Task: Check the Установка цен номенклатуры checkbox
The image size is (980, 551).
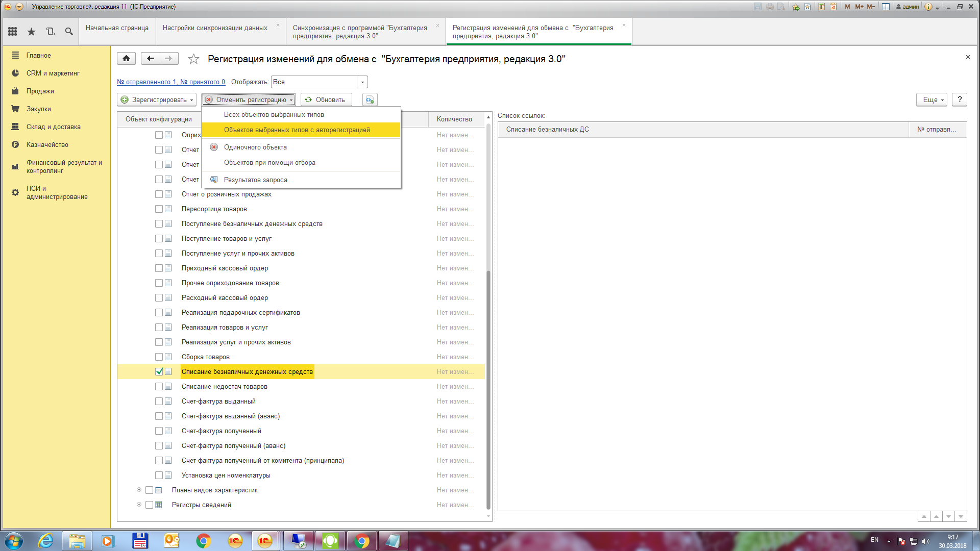Action: click(x=159, y=475)
